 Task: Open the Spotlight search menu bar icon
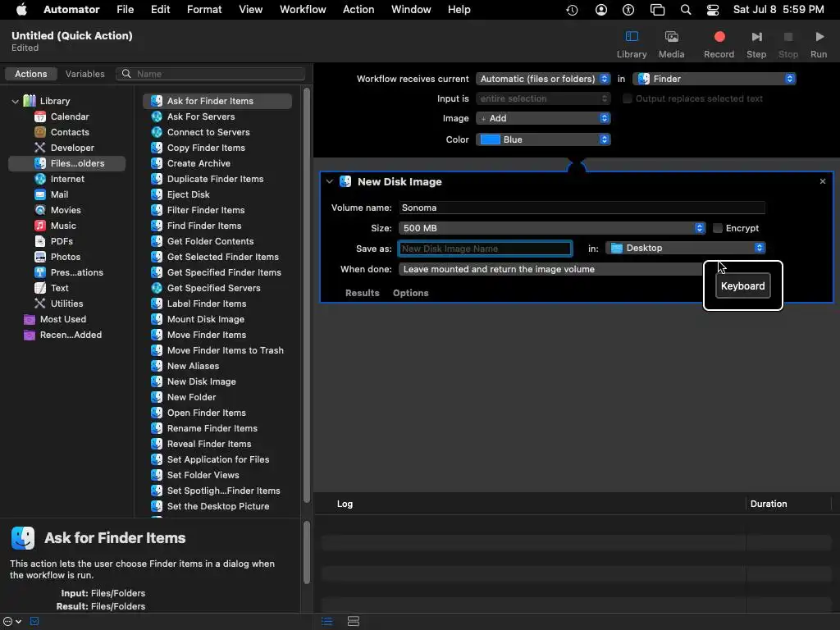(x=685, y=10)
